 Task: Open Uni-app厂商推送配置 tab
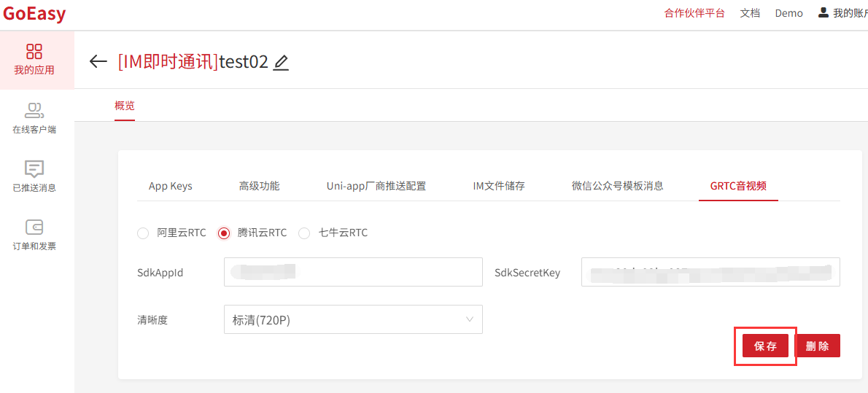[x=376, y=186]
